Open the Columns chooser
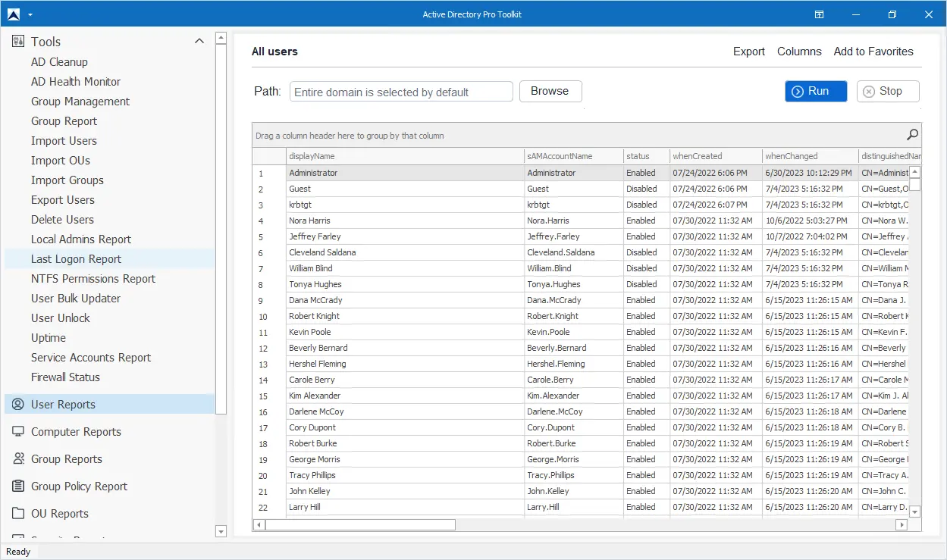 click(x=799, y=52)
